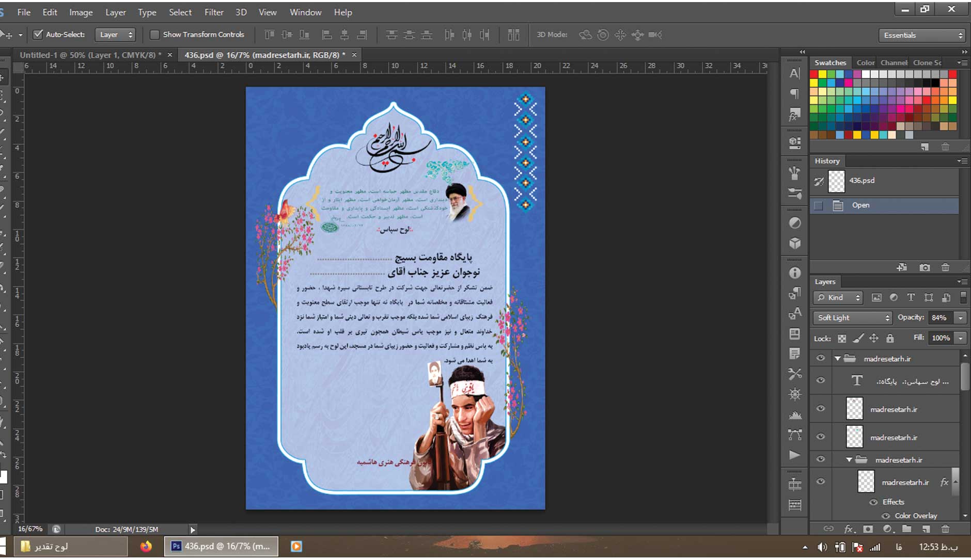Create new fill or adjustment layer icon

click(888, 529)
